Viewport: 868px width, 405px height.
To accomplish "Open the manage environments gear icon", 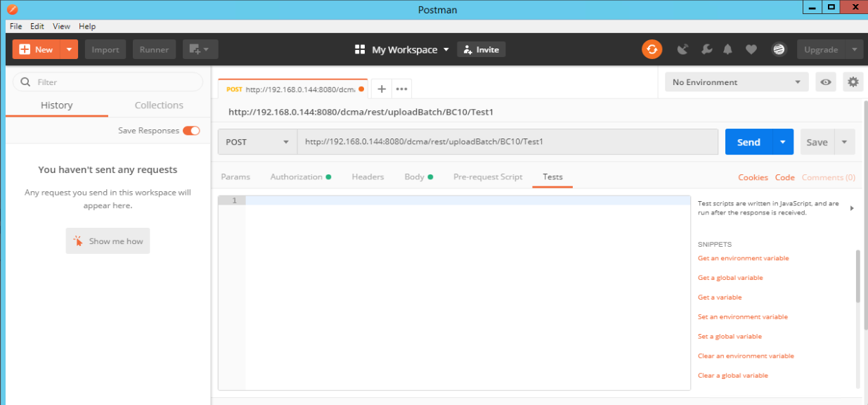I will tap(853, 82).
